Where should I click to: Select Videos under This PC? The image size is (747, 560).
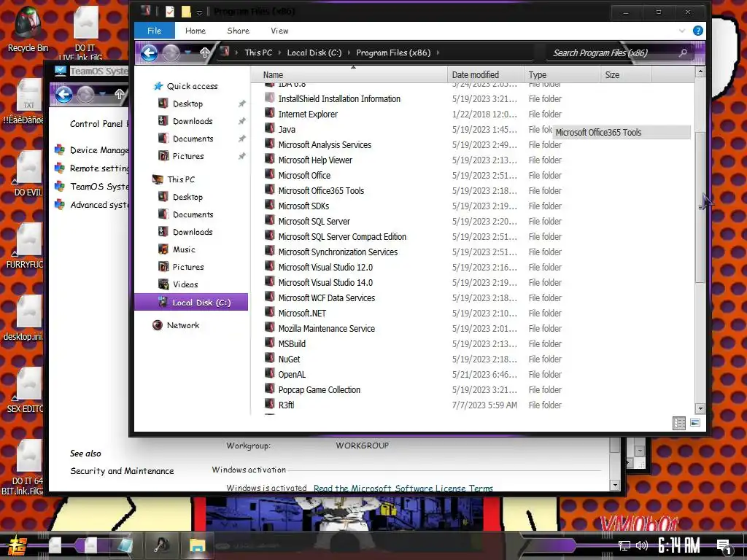(x=185, y=284)
